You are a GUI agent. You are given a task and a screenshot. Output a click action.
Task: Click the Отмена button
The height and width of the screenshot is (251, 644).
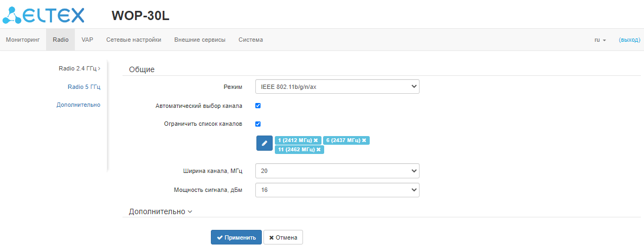point(283,237)
